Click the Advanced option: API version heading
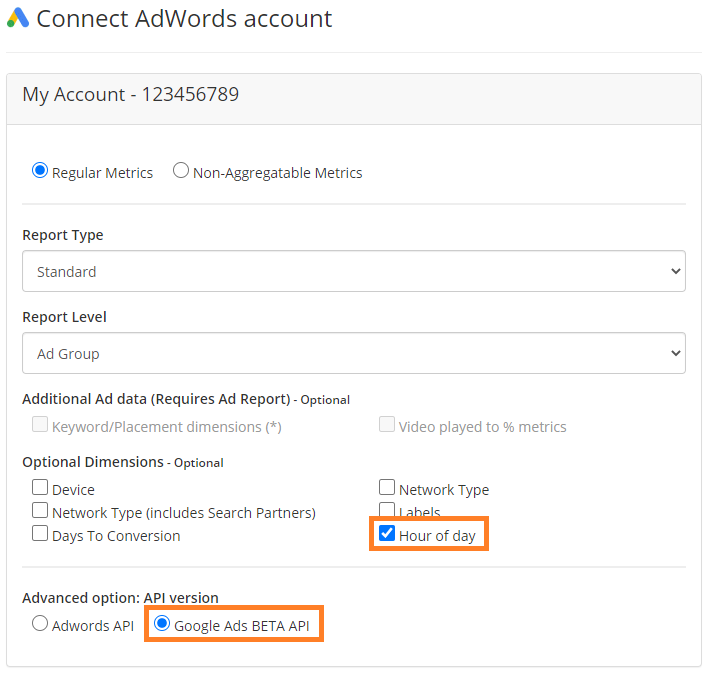 120,598
